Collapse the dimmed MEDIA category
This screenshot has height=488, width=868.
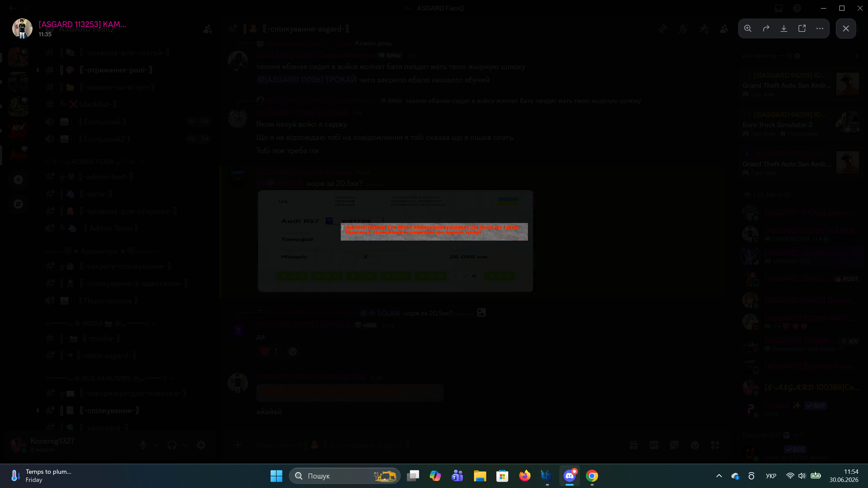100,324
